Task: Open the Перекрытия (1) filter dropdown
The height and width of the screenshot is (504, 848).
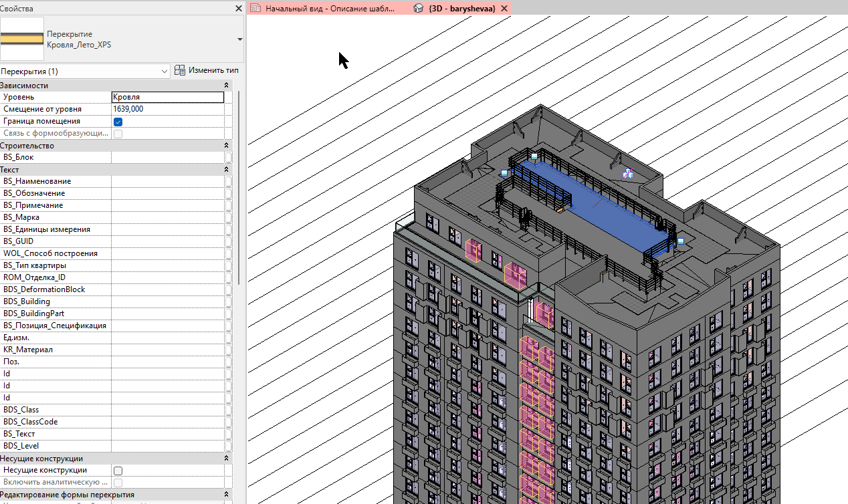Action: pos(86,71)
